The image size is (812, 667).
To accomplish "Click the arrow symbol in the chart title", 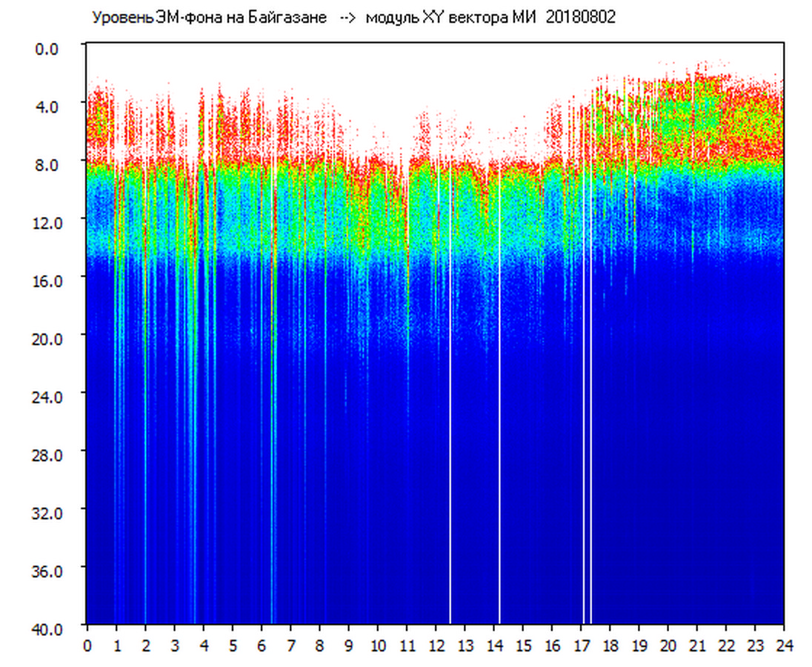I will tap(347, 18).
